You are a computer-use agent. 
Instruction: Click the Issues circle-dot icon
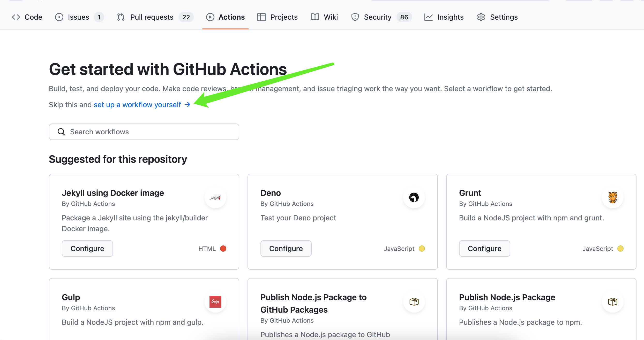59,17
